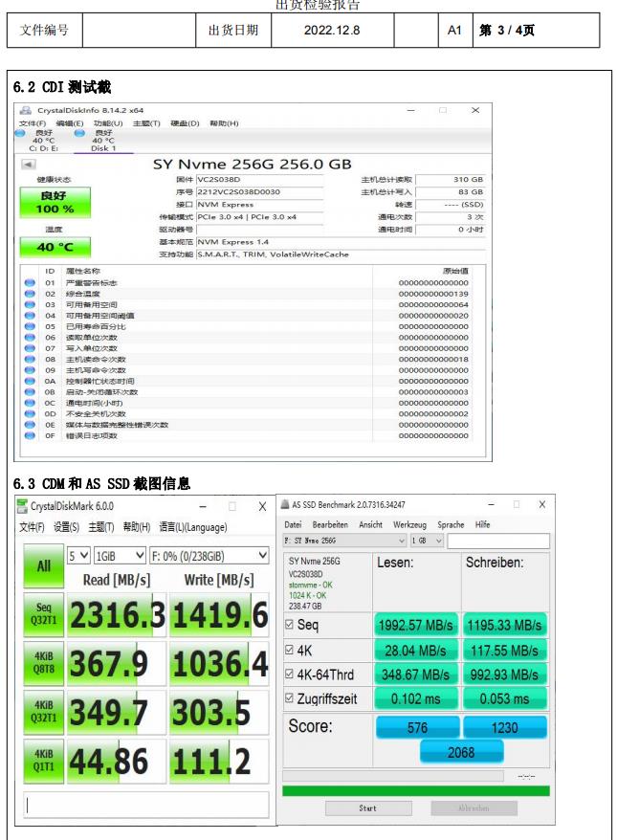
Task: Open the 硬盘(D) menu in CrystalDiskInfo
Action: coord(185,123)
